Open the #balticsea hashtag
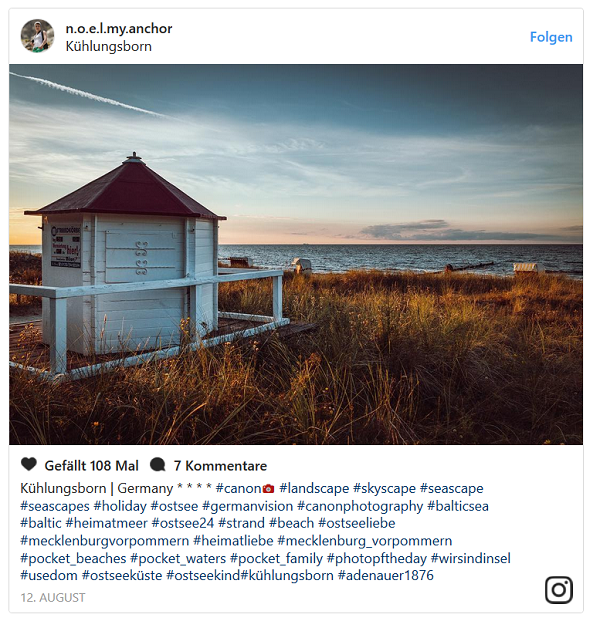600x621 pixels. (x=458, y=506)
